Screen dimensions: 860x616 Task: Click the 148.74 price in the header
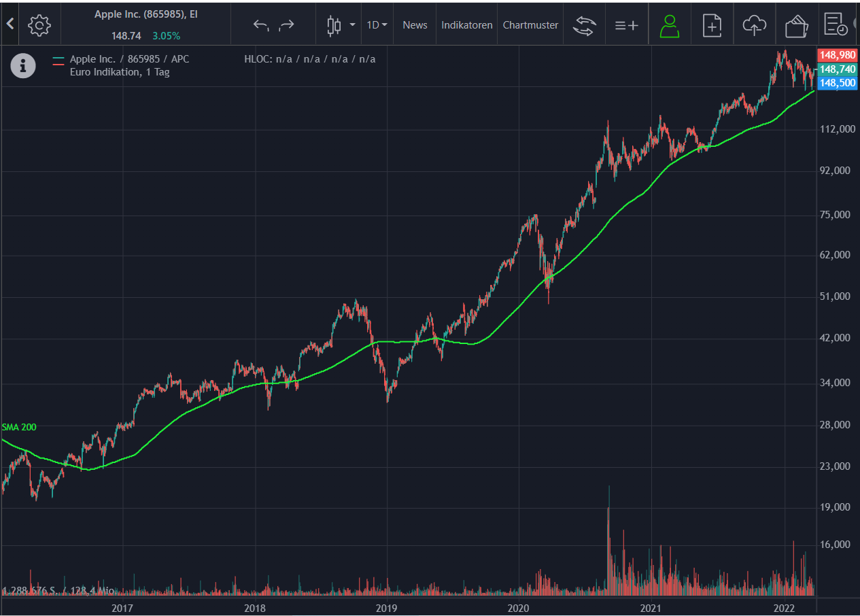pos(126,36)
